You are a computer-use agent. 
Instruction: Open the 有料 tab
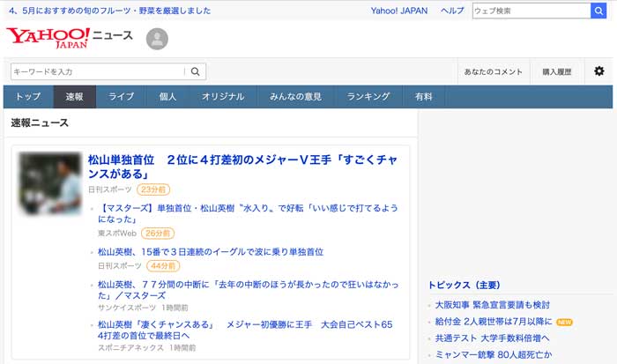[x=424, y=96]
